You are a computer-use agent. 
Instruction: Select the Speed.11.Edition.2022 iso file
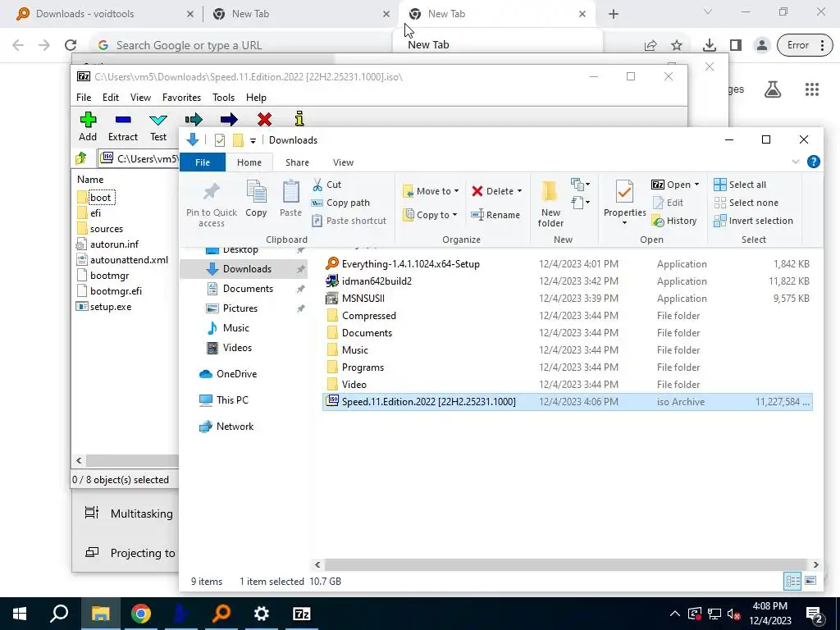point(568,402)
